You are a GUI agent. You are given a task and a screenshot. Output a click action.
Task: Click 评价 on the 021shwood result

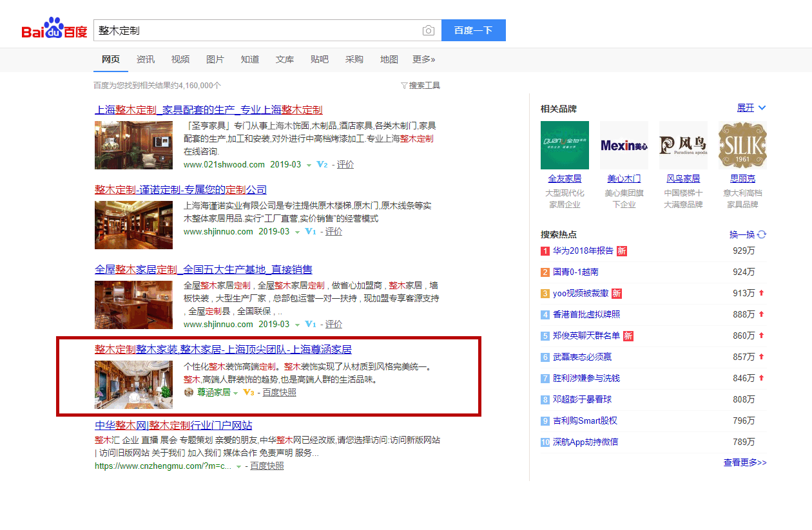pyautogui.click(x=345, y=164)
